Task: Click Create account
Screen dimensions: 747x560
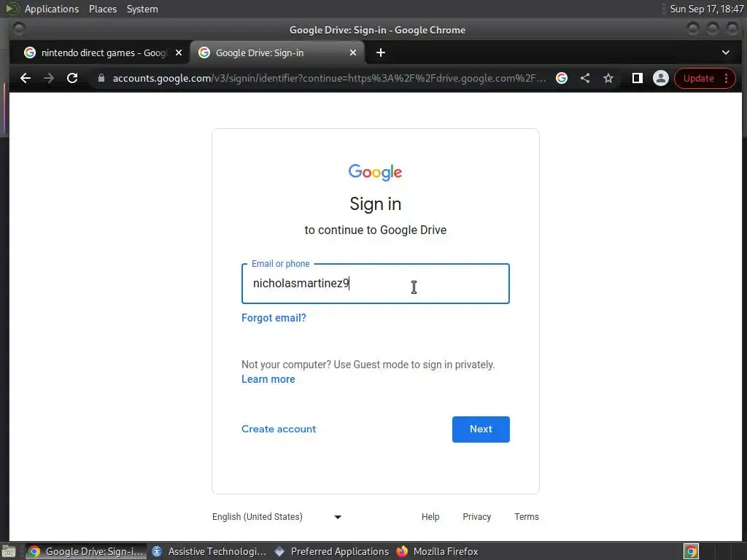Action: [x=279, y=429]
